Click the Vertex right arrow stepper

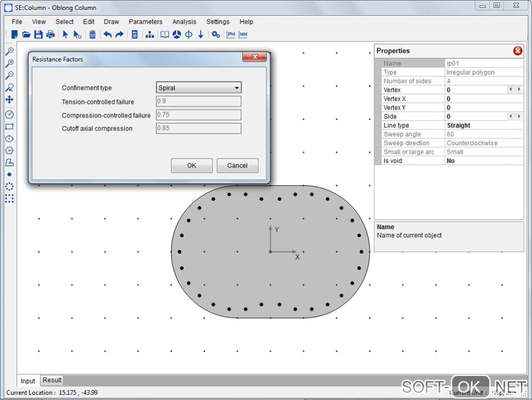tap(519, 90)
